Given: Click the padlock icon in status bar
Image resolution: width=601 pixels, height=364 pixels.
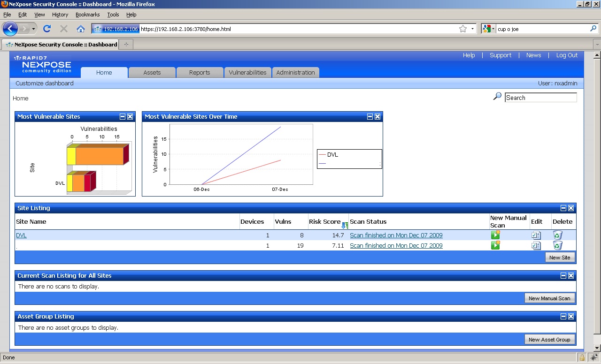Looking at the screenshot, I should click(x=582, y=357).
